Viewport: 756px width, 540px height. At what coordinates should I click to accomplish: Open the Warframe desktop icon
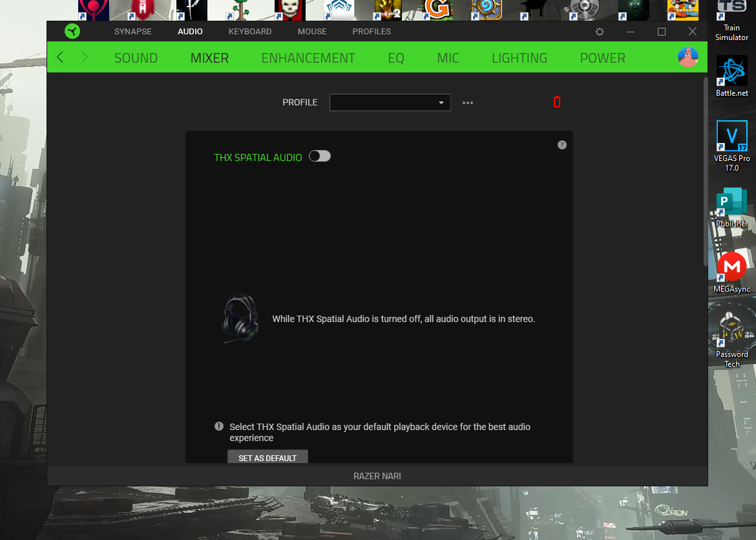pyautogui.click(x=339, y=10)
